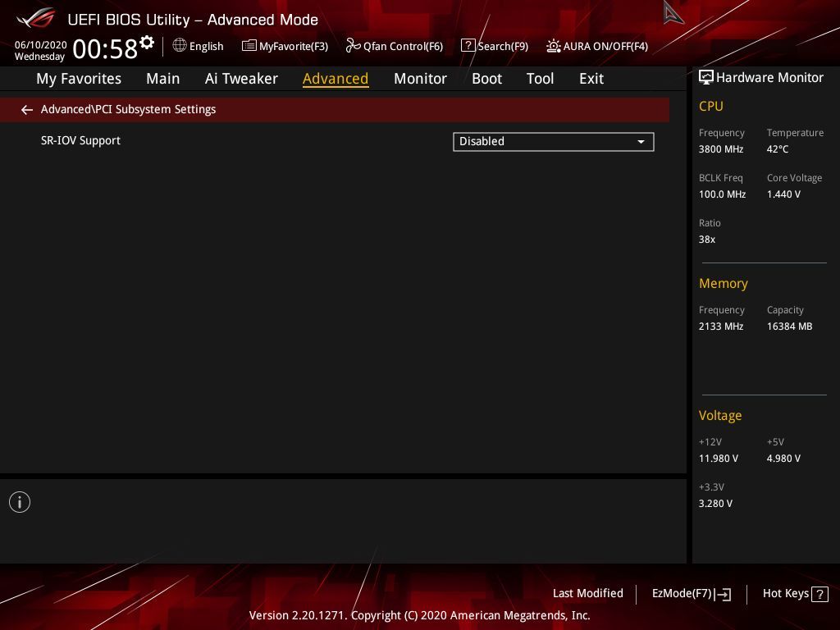The image size is (840, 630).
Task: Click the ROG logo icon
Action: (x=36, y=18)
